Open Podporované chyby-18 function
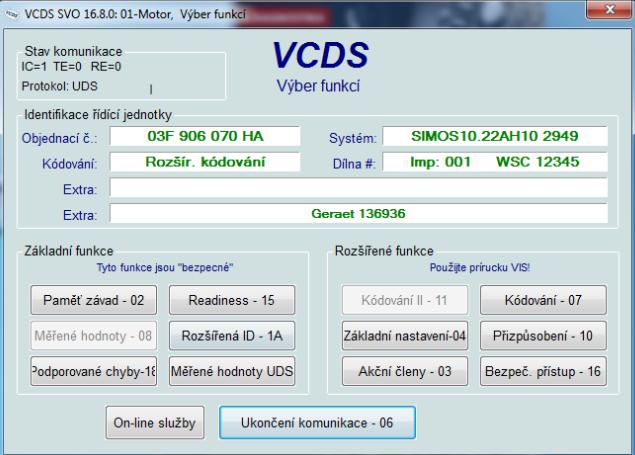The image size is (635, 455). coord(94,371)
